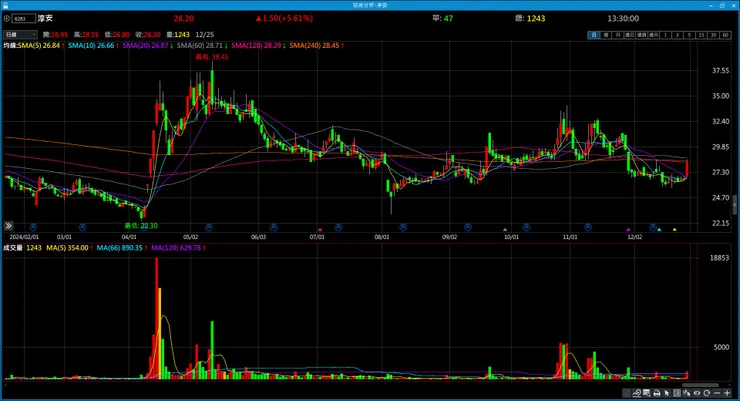Click the month marker under 2024/02/01 date

[34, 227]
